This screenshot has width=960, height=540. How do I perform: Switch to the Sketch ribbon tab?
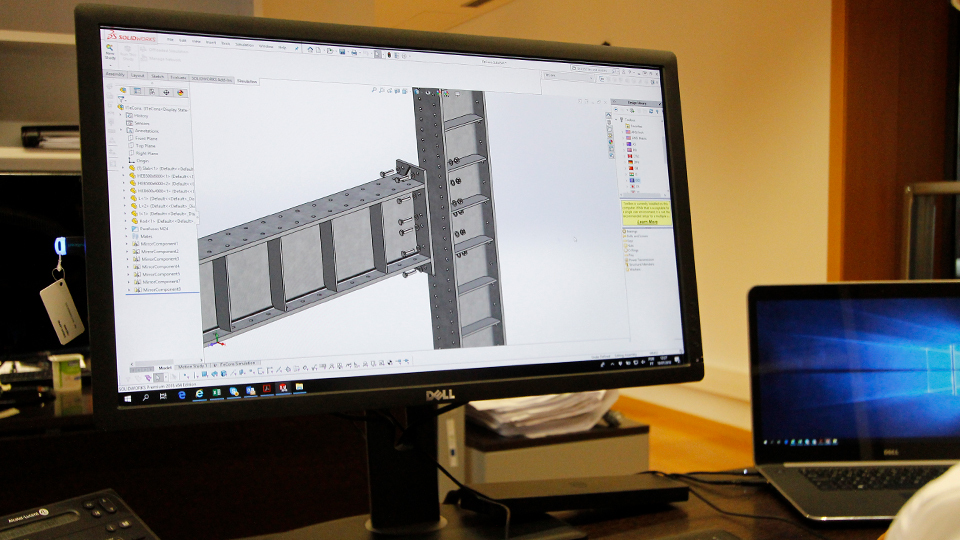coord(159,76)
